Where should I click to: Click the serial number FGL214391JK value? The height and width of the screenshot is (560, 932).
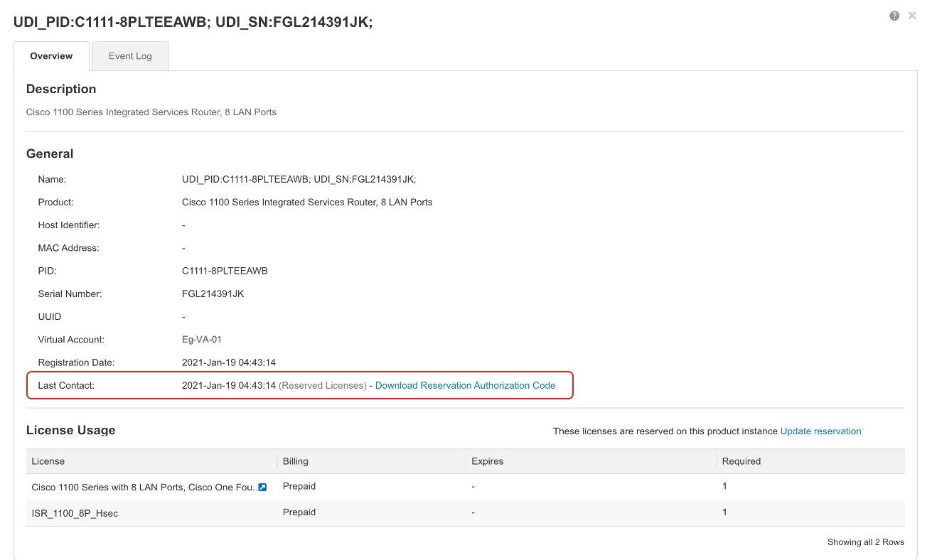[x=213, y=294]
